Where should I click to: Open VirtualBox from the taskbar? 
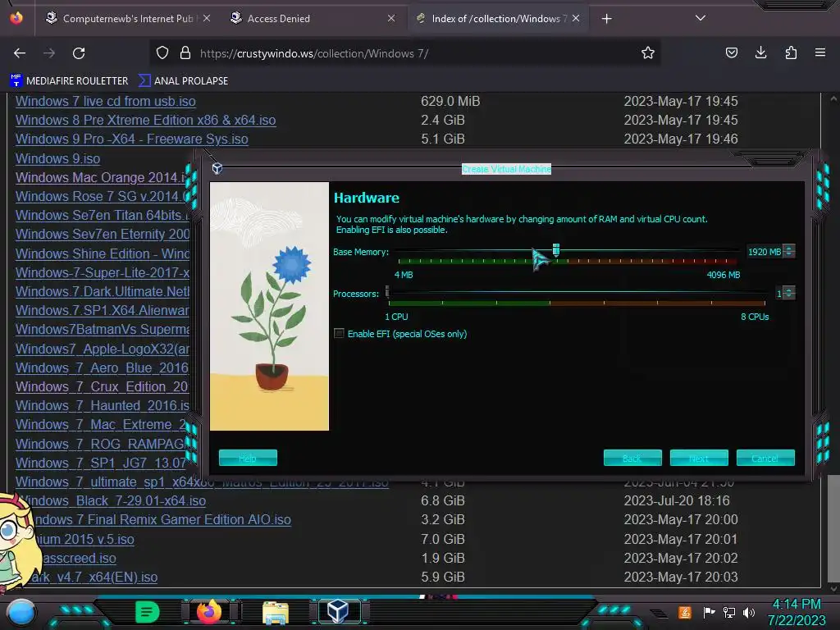pyautogui.click(x=338, y=612)
